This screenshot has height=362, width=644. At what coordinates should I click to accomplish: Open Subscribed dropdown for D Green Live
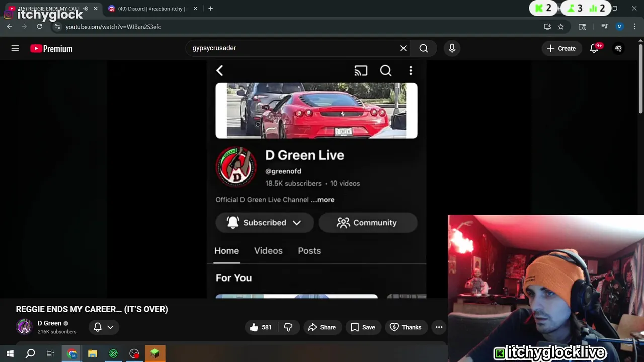click(265, 223)
